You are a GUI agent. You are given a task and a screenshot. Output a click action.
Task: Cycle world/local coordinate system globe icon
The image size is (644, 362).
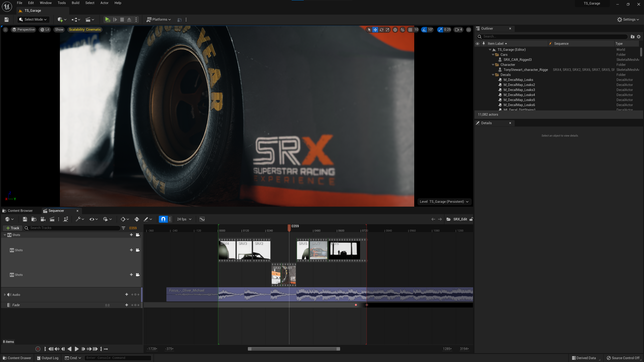pos(395,30)
